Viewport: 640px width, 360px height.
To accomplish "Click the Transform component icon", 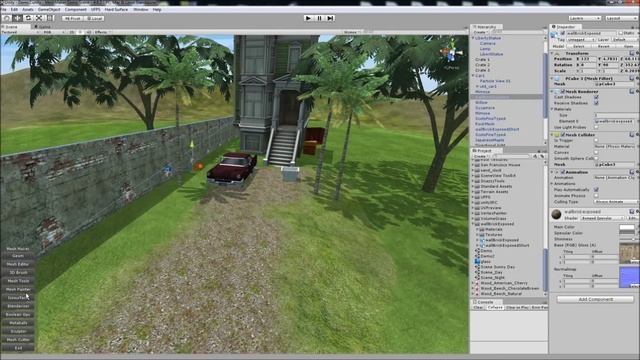I will click(x=558, y=53).
